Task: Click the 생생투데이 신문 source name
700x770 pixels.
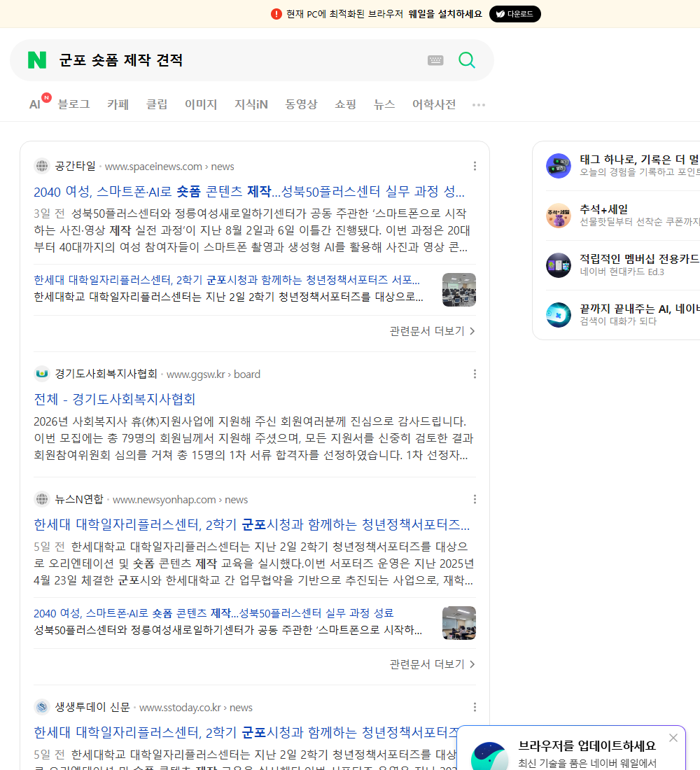Action: pyautogui.click(x=92, y=707)
